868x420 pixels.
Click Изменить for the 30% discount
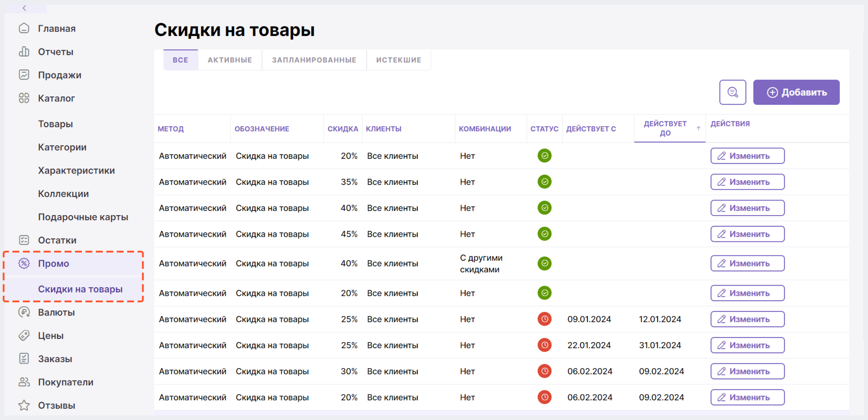tap(747, 371)
